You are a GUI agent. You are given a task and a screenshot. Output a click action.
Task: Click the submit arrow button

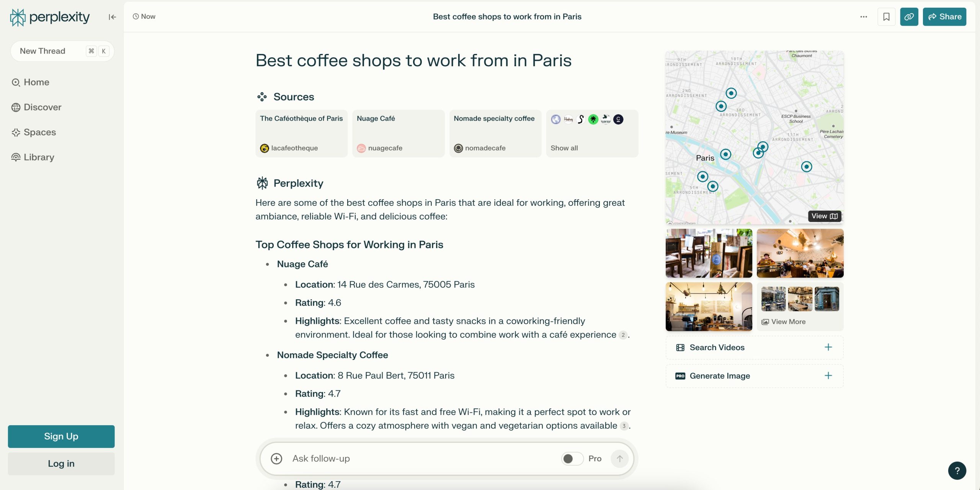[x=620, y=459]
